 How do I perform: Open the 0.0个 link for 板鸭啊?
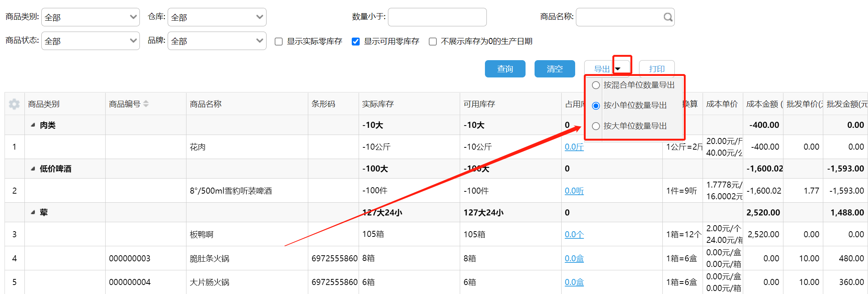(x=574, y=235)
